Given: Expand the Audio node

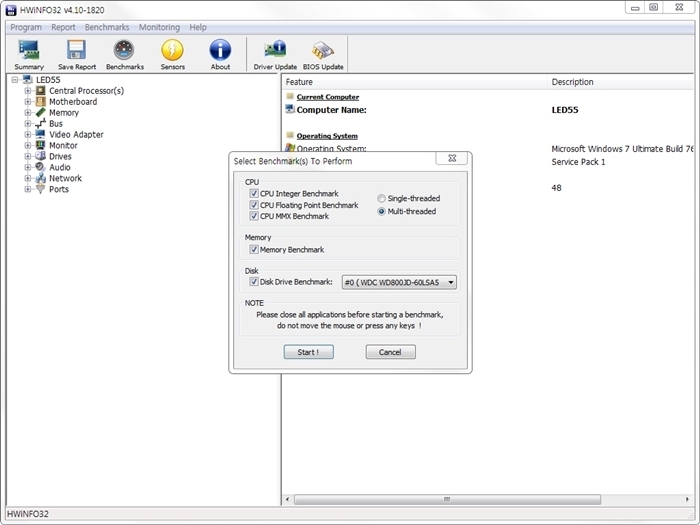Looking at the screenshot, I should (28, 167).
